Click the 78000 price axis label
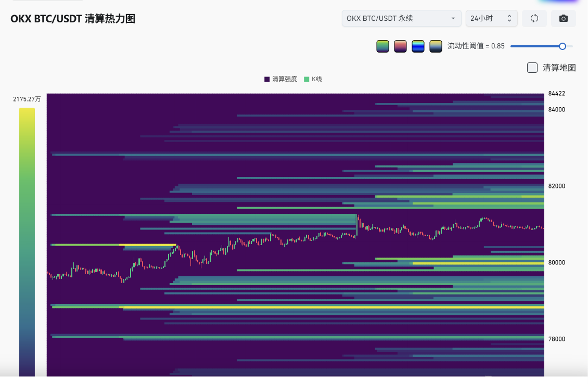The width and height of the screenshot is (588, 384). (x=556, y=339)
